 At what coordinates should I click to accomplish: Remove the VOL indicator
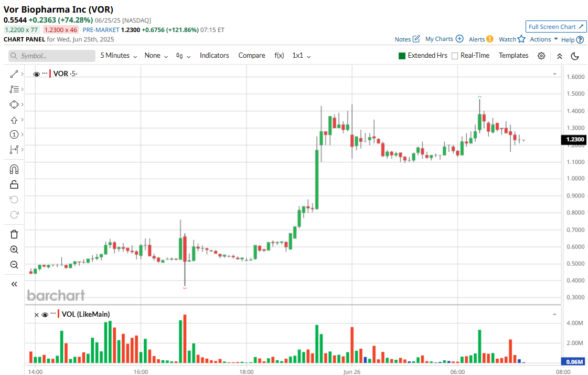coord(36,315)
